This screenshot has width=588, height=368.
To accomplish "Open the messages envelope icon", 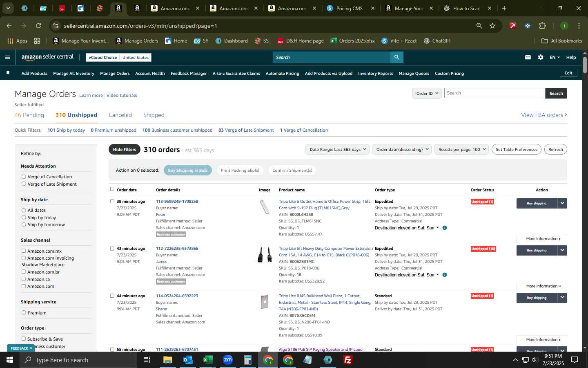I will click(x=528, y=57).
